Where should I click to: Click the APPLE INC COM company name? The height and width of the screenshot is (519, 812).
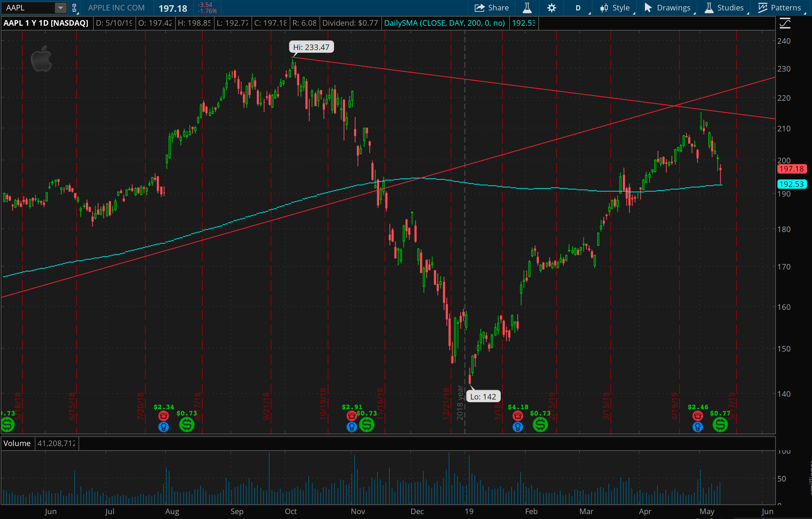pos(116,8)
